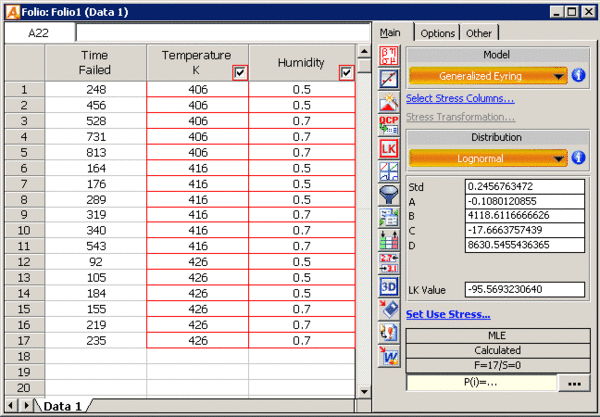This screenshot has height=417, width=600.
Task: Select cell with time failed 813
Action: click(96, 152)
